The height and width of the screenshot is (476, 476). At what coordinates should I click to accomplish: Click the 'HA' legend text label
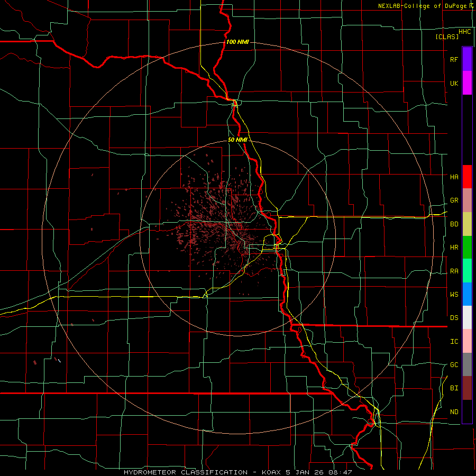click(x=454, y=177)
